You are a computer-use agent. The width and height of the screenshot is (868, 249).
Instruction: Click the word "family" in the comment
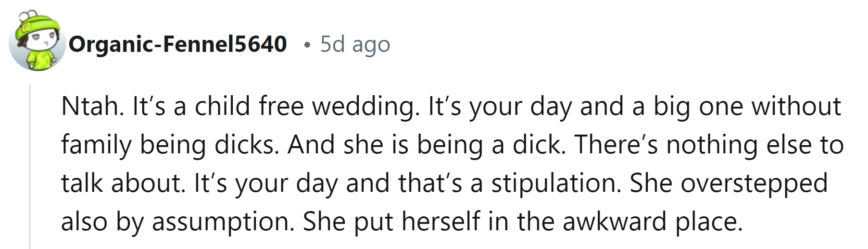96,145
